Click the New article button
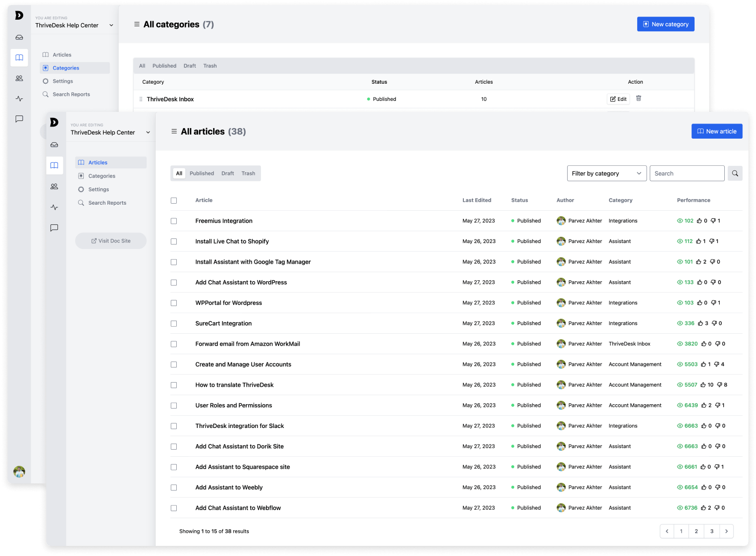 coord(717,131)
